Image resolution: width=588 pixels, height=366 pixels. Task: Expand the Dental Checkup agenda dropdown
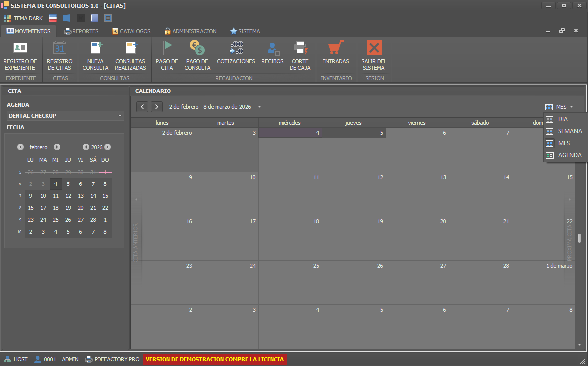[x=120, y=116]
